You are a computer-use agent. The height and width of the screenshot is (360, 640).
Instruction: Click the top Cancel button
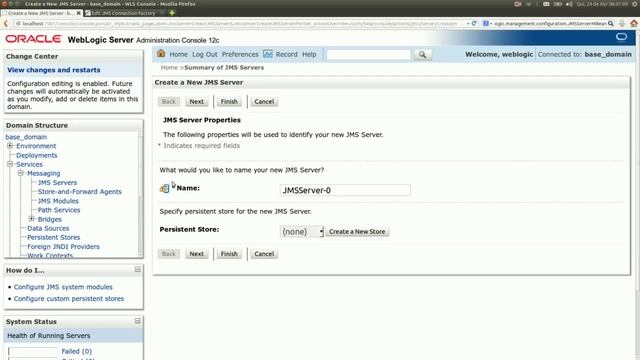point(264,102)
